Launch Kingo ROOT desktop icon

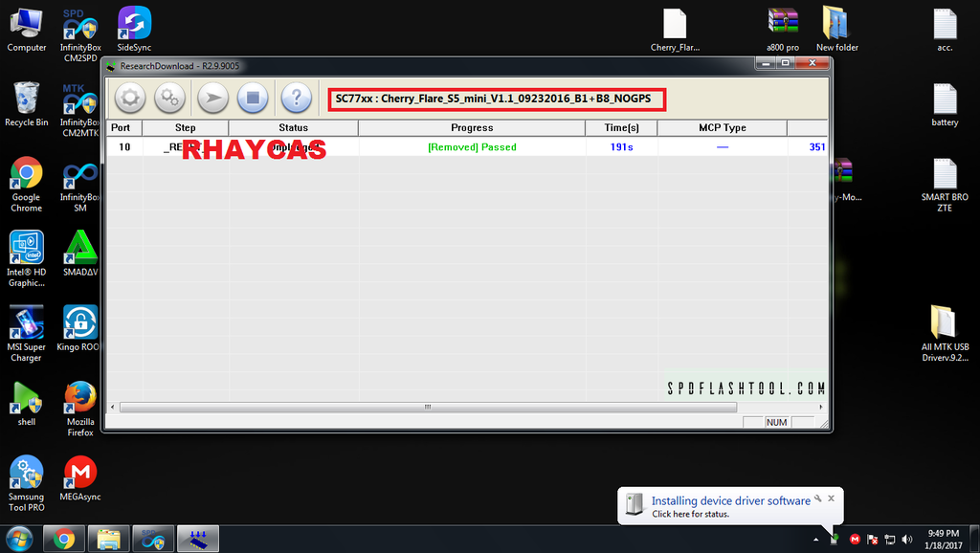[x=80, y=330]
